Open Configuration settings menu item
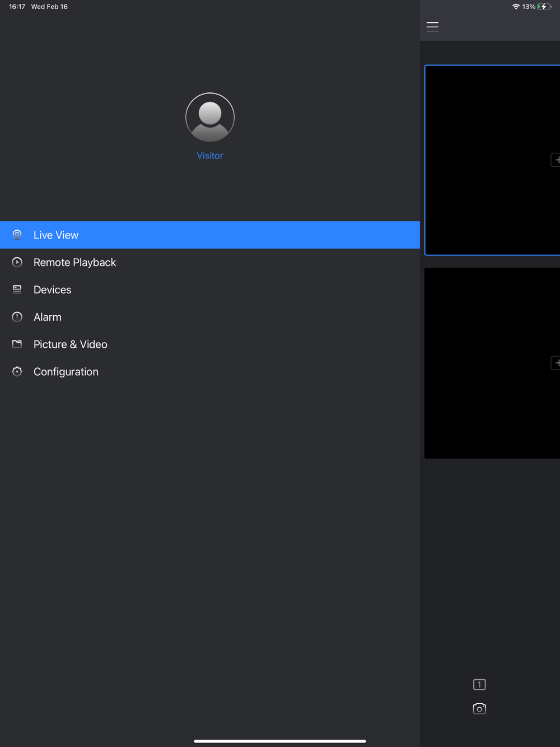 (210, 372)
